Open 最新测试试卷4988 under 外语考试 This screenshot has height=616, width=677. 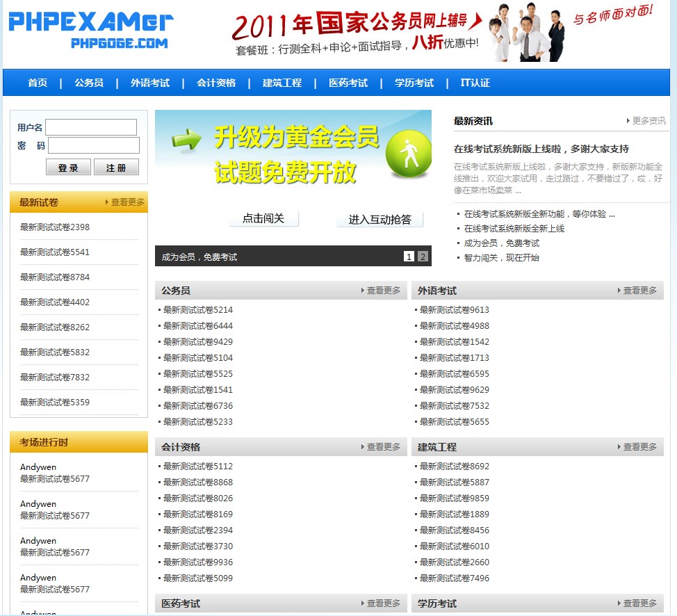(454, 325)
